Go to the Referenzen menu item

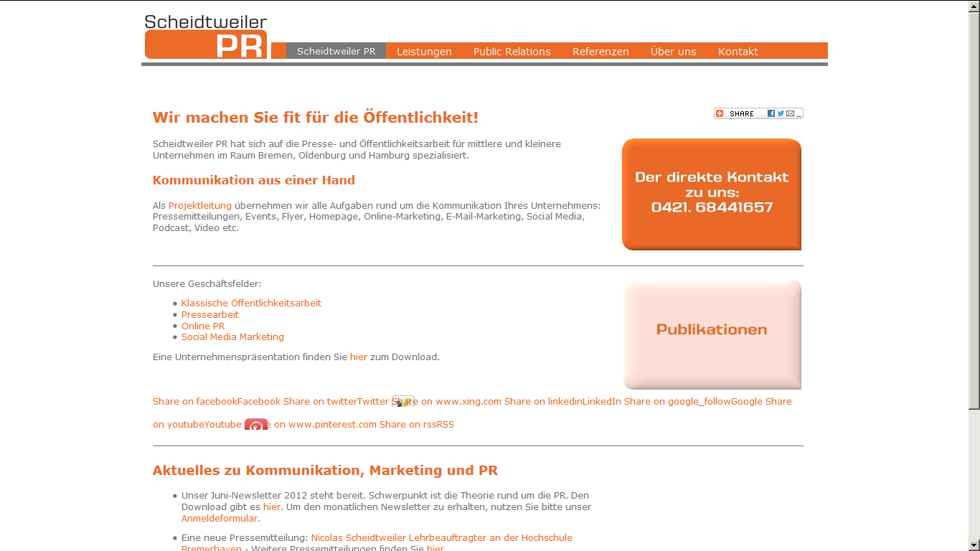click(600, 51)
